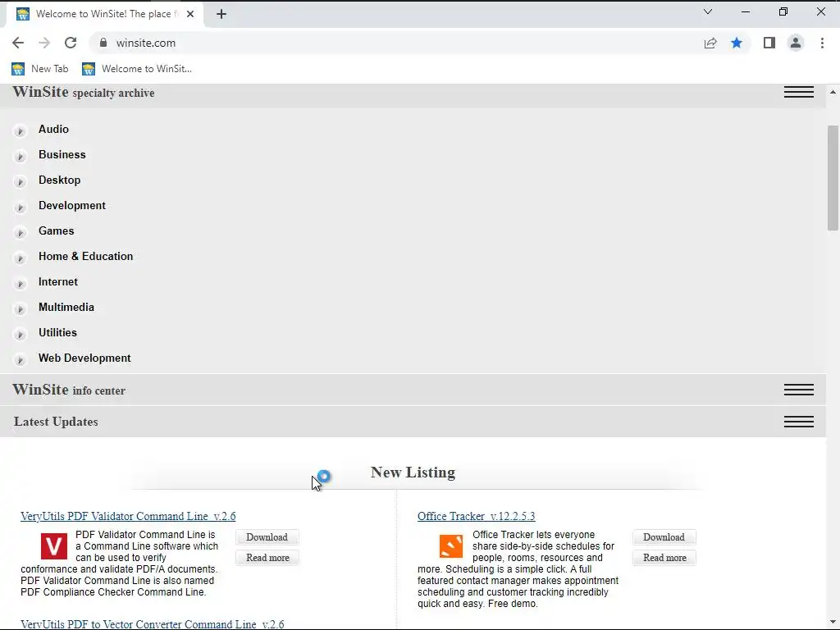Open the Web Development category
This screenshot has height=630, width=840.
click(84, 358)
